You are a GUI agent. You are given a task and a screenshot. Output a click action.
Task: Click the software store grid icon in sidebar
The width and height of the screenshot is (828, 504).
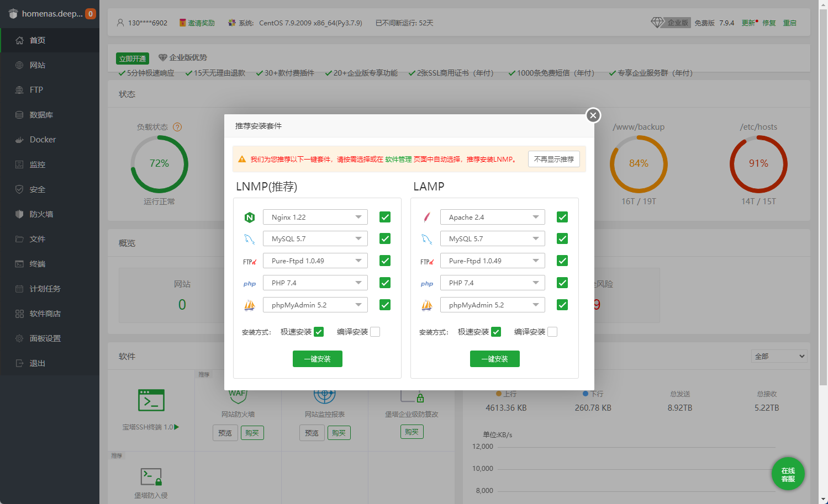click(x=19, y=314)
